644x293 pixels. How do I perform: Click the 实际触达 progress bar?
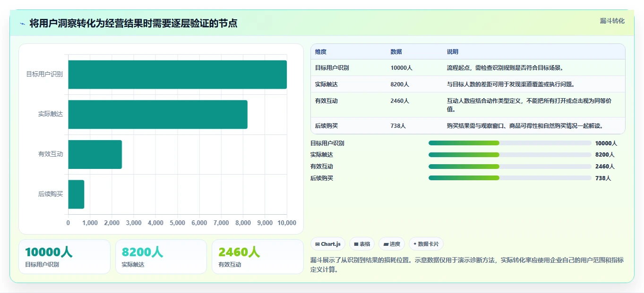tap(510, 155)
